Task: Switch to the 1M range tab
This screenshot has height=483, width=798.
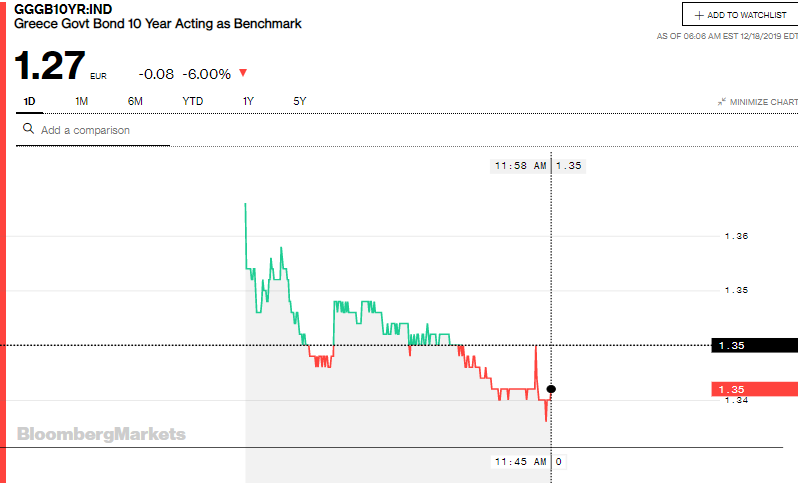Action: (x=81, y=101)
